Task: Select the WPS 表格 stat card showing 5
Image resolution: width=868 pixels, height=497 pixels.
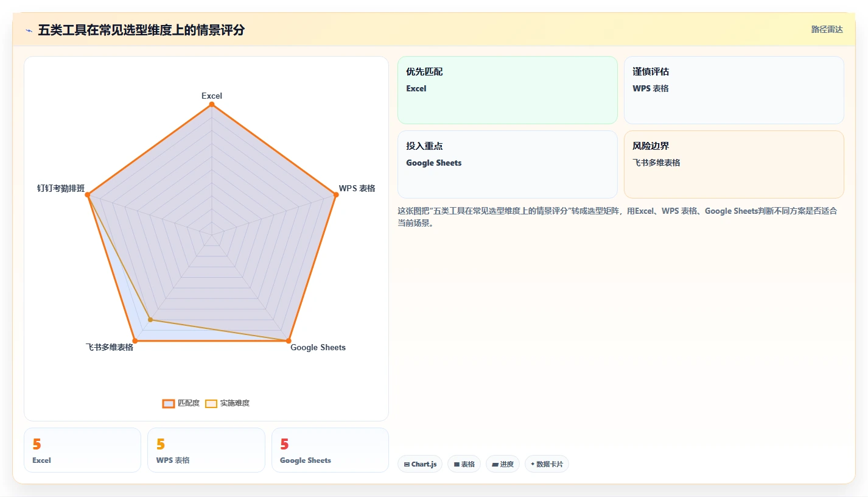Action: click(206, 450)
